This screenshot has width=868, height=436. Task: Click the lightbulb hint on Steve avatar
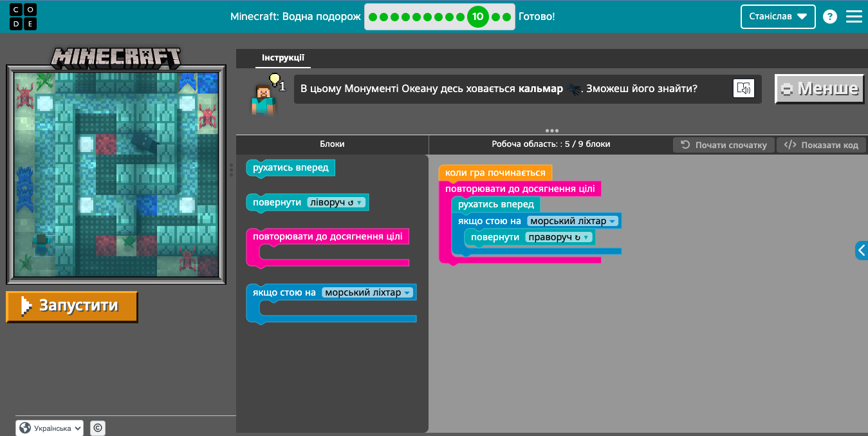tap(275, 81)
